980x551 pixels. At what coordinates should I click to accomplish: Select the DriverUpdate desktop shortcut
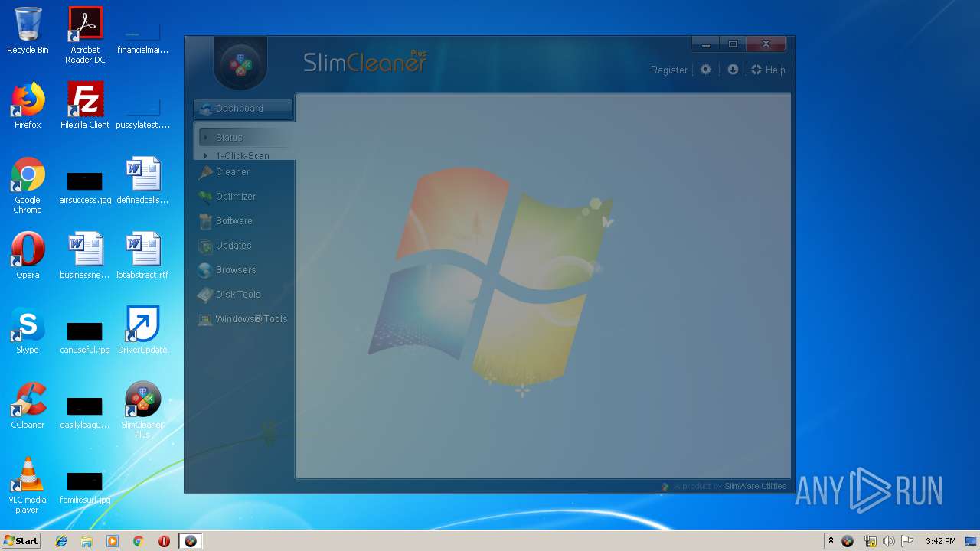142,331
